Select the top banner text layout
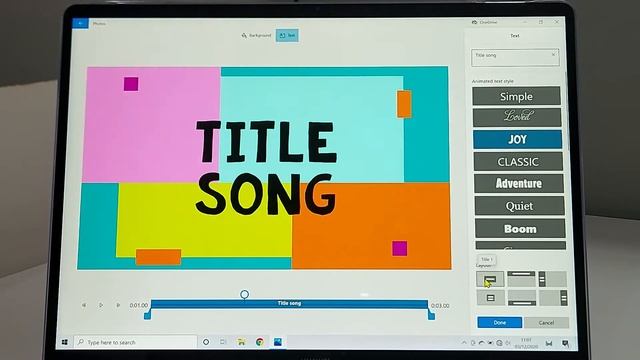This screenshot has width=640, height=360. click(x=521, y=279)
